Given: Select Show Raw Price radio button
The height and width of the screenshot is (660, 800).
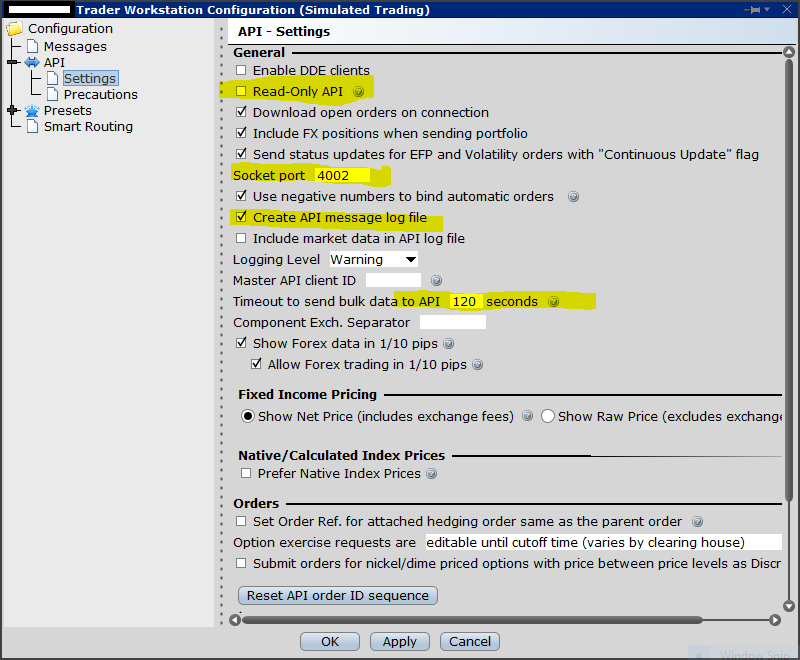Looking at the screenshot, I should coord(548,416).
